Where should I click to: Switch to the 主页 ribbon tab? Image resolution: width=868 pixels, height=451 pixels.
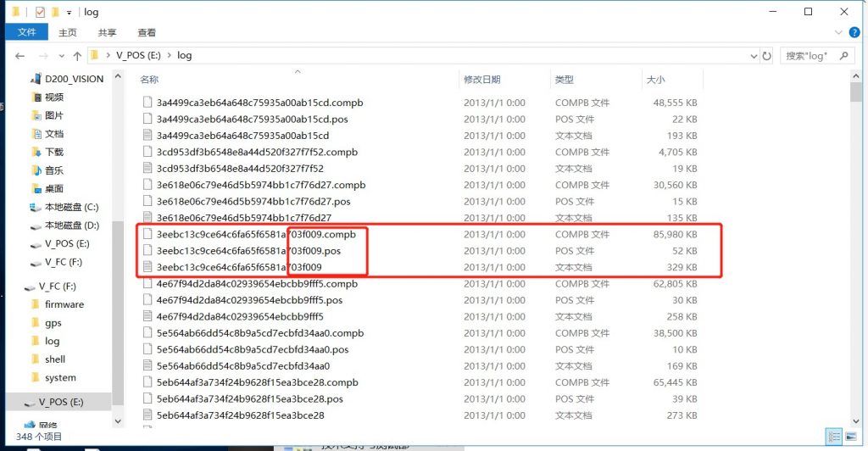68,33
